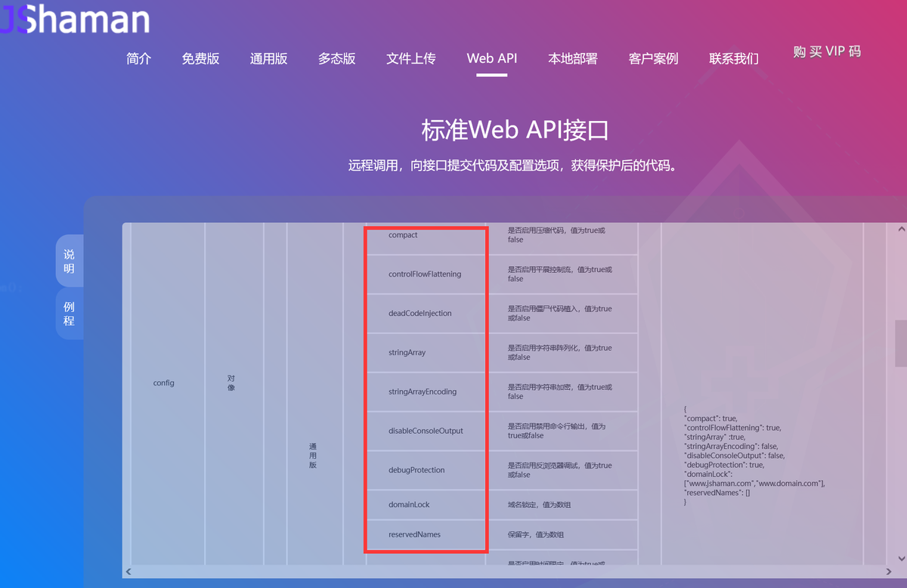The image size is (907, 588).
Task: Open the 客户案例 navigation item
Action: coord(653,58)
